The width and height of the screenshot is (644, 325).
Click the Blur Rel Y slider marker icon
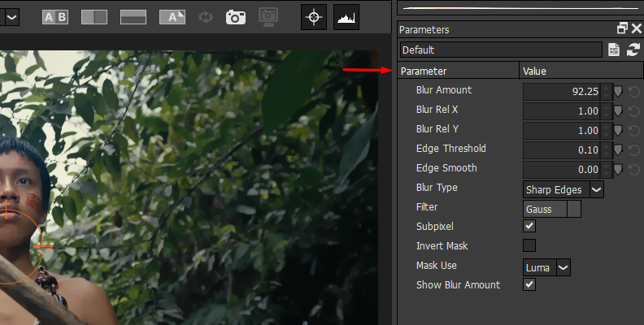(618, 131)
